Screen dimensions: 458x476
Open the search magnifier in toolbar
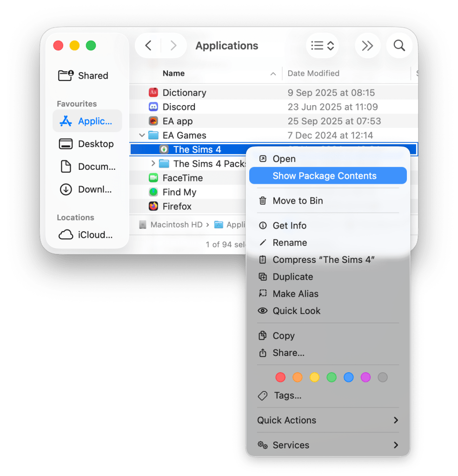tap(399, 46)
